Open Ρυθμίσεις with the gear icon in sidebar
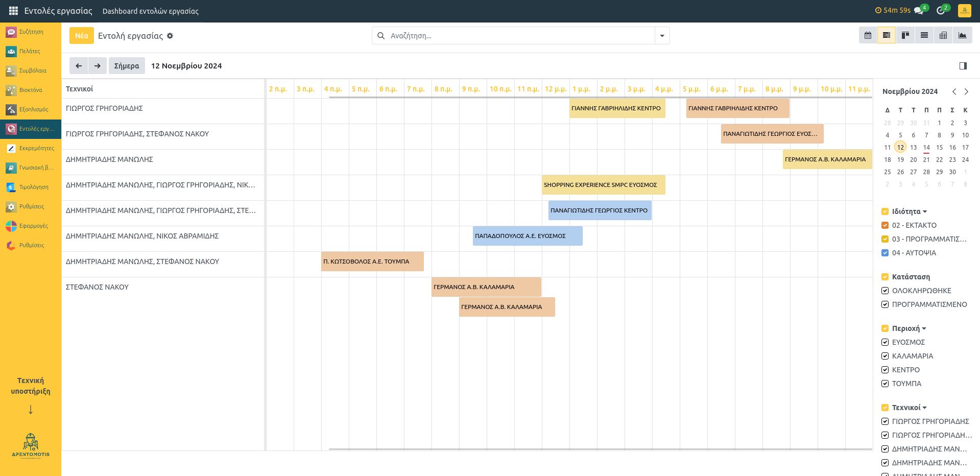Image resolution: width=980 pixels, height=476 pixels. (31, 206)
